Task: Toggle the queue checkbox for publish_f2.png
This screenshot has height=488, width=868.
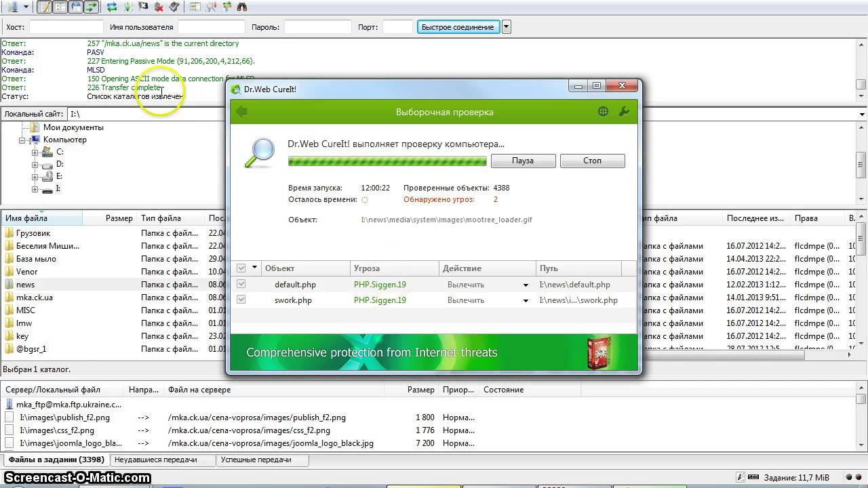Action: [x=9, y=418]
